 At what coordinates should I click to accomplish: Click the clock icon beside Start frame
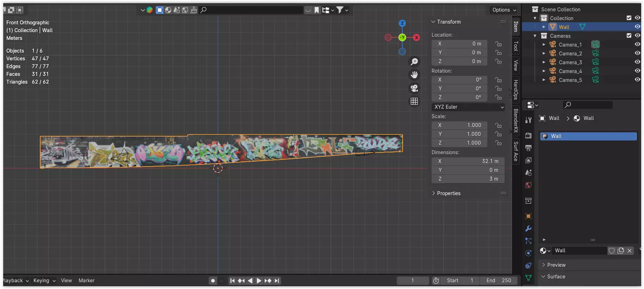point(436,281)
